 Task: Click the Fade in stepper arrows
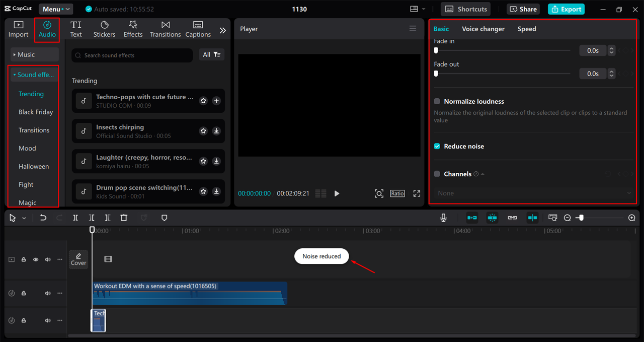(611, 50)
